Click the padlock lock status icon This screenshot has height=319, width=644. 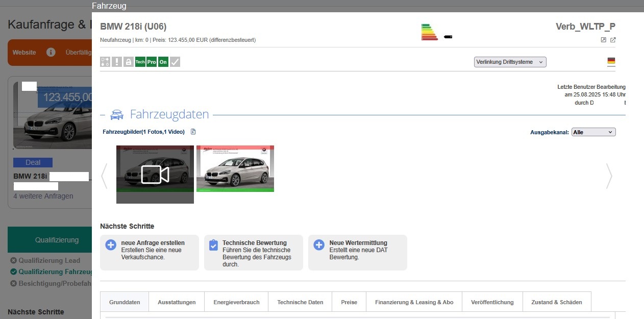[128, 62]
